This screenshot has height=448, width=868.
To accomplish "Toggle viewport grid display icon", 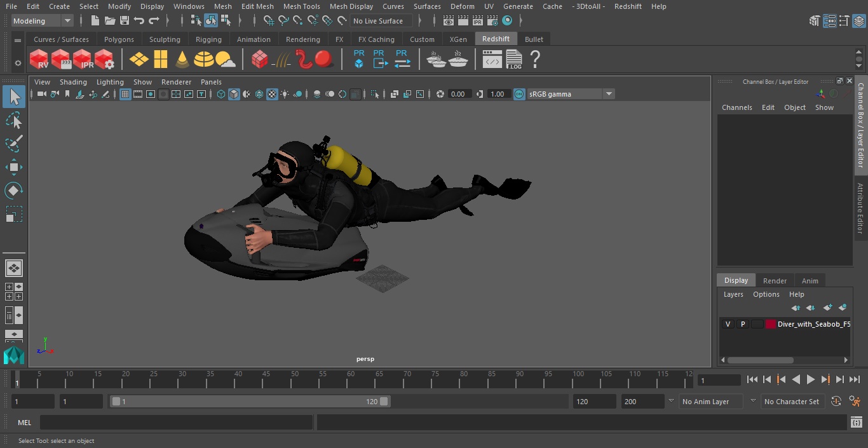I will coord(125,94).
